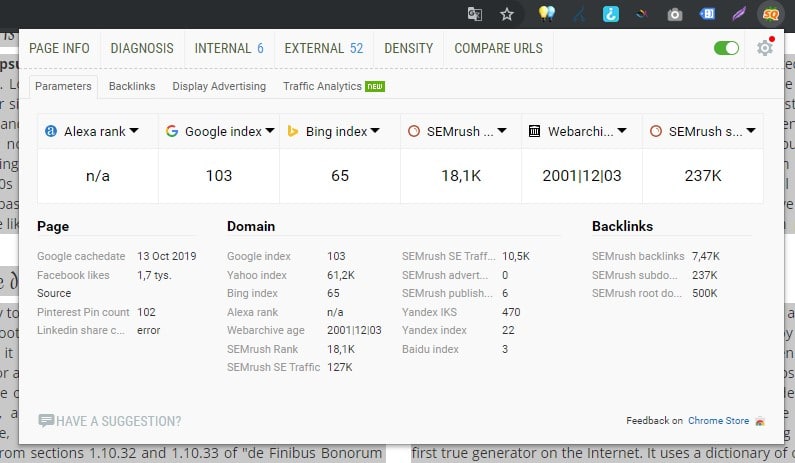Click the SEMrush SE Traffic value 127K
795x463 pixels.
(x=340, y=367)
